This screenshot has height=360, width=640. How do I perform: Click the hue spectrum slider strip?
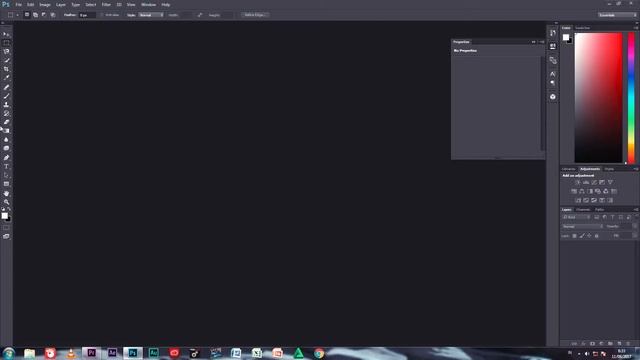point(631,98)
